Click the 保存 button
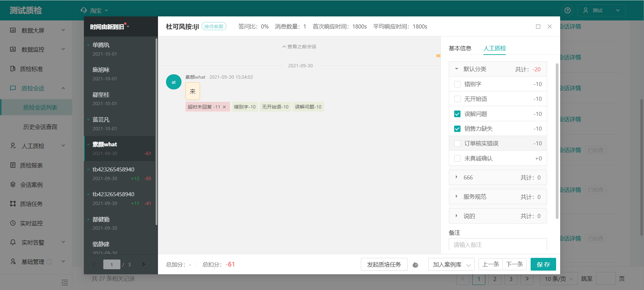Image resolution: width=644 pixels, height=290 pixels. click(x=543, y=264)
